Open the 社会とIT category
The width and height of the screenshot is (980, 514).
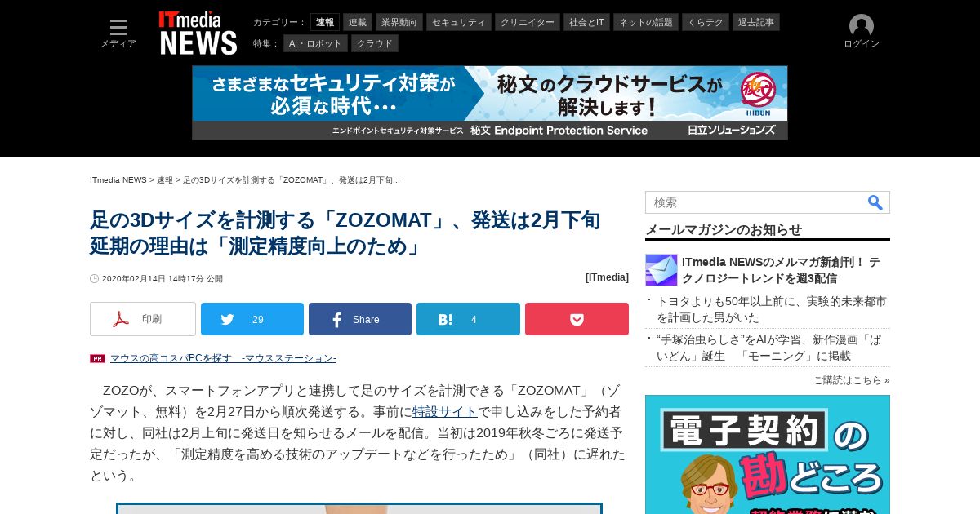586,22
